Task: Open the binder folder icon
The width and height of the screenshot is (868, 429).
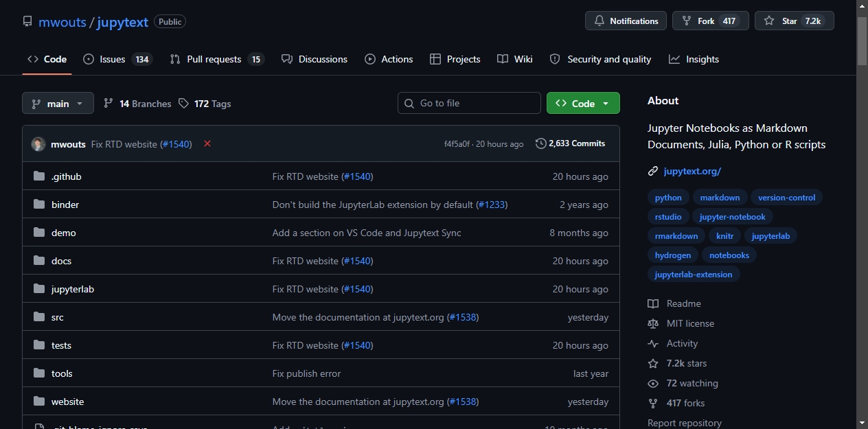Action: pyautogui.click(x=39, y=205)
